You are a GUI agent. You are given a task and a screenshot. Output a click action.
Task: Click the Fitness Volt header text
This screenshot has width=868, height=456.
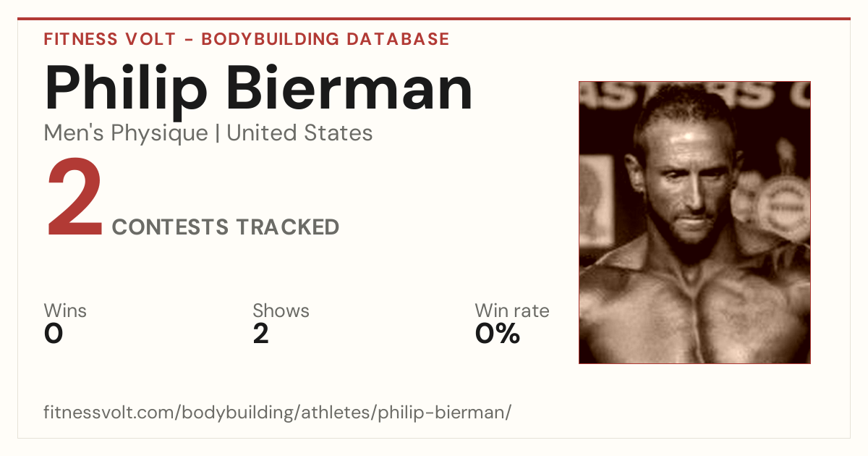tap(108, 39)
